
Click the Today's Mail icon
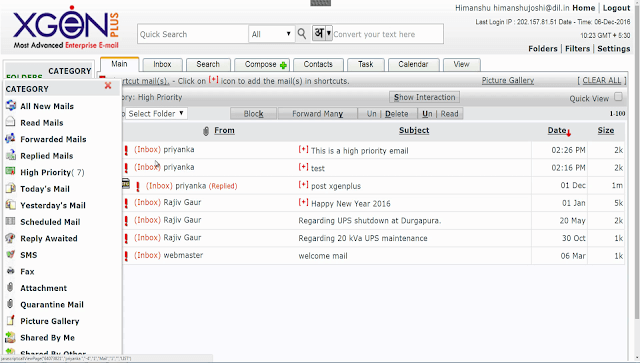[11, 188]
